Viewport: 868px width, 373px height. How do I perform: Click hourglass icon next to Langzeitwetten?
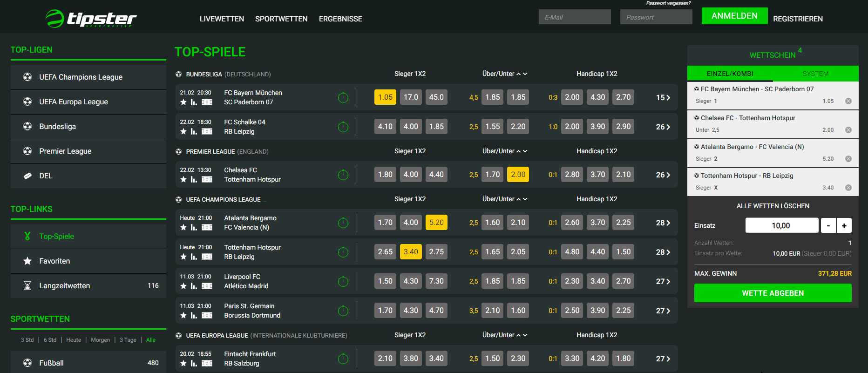tap(27, 285)
